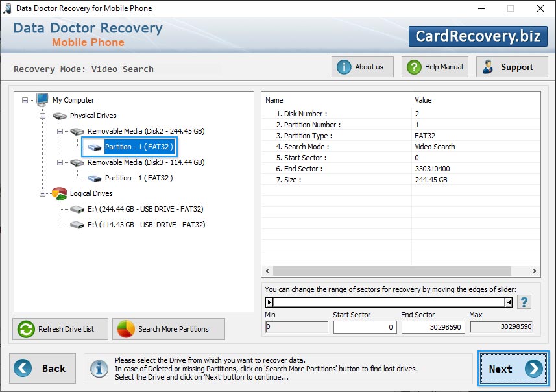This screenshot has height=392, width=556.
Task: Click the Min value field
Action: tap(296, 326)
